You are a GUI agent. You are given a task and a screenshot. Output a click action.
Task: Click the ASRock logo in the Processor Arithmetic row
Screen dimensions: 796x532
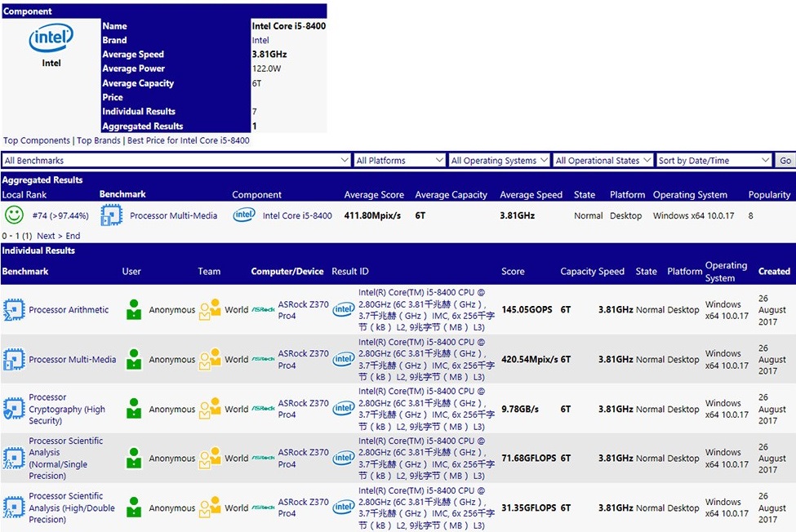click(263, 310)
